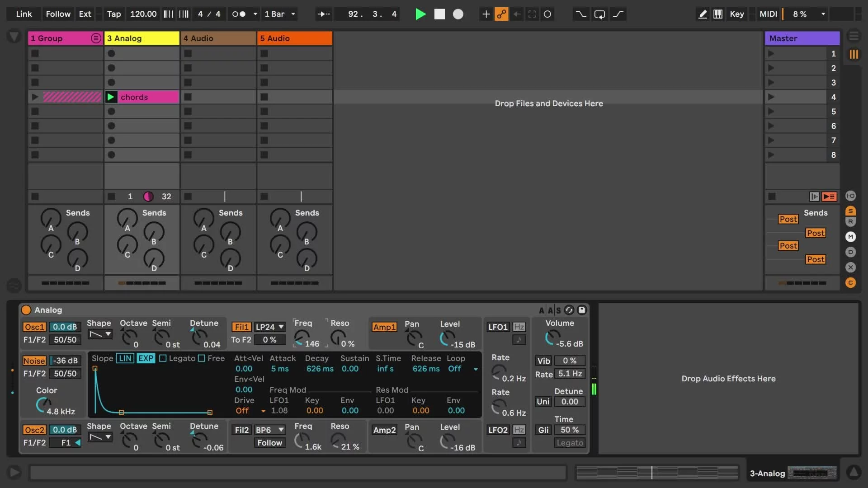Viewport: 868px width, 488px height.
Task: Toggle the Osc2 on/off switch
Action: tap(34, 430)
